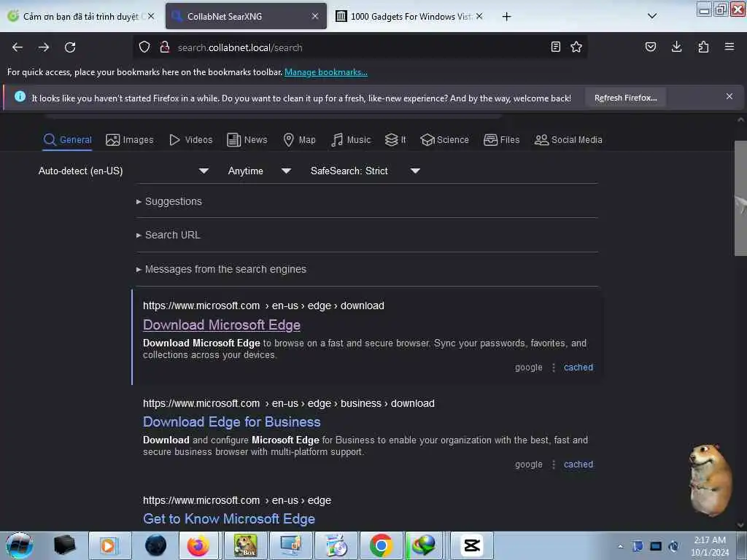Image resolution: width=747 pixels, height=560 pixels.
Task: Select the Videos search category
Action: pos(191,140)
